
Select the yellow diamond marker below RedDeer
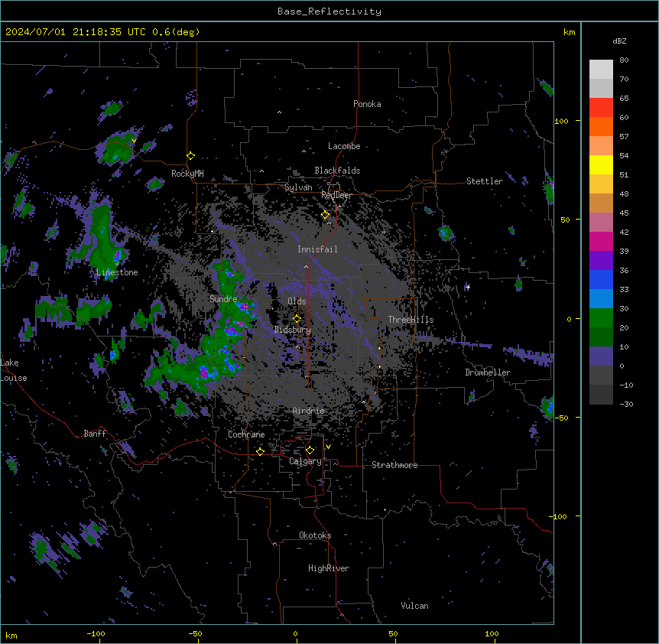tap(325, 215)
